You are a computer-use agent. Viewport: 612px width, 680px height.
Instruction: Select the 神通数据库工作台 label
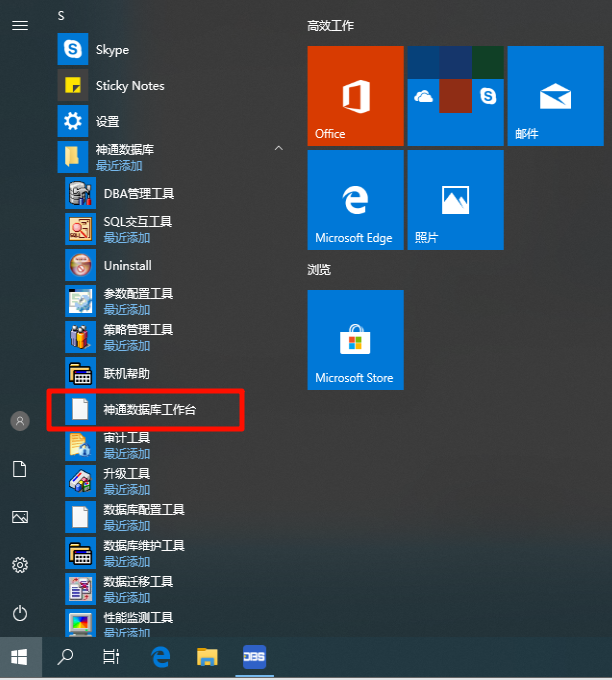(x=150, y=409)
